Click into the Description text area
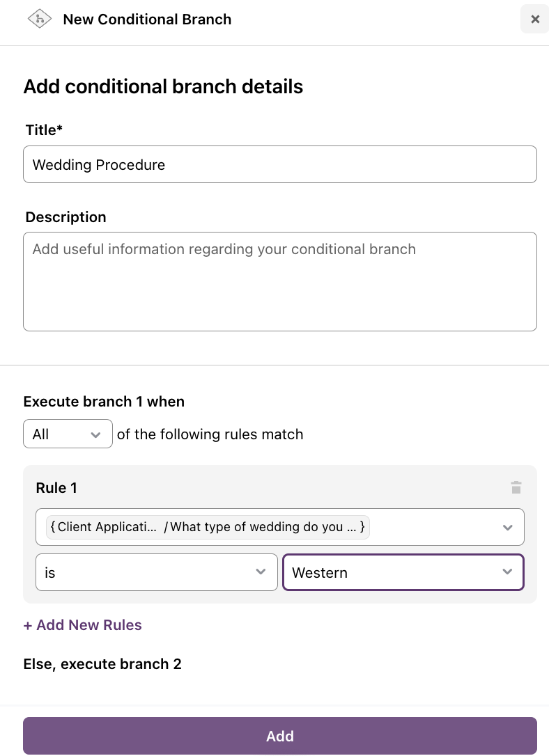The width and height of the screenshot is (549, 756). [x=280, y=281]
